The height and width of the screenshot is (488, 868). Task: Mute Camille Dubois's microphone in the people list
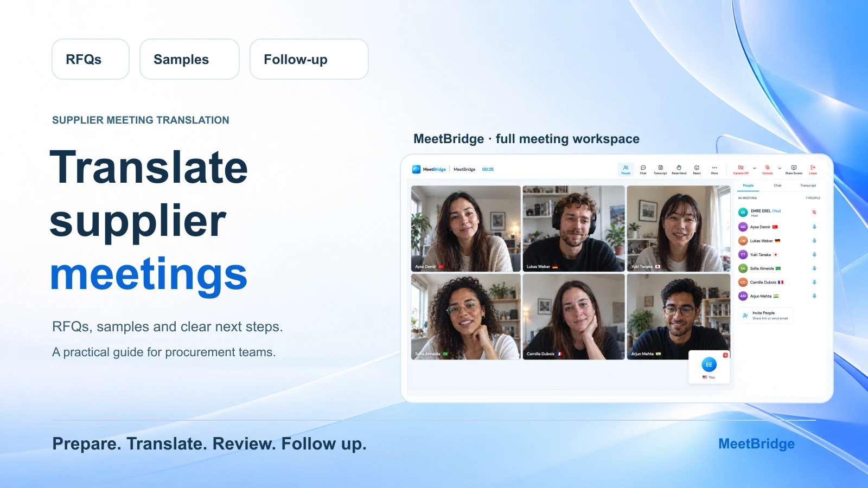click(x=814, y=282)
